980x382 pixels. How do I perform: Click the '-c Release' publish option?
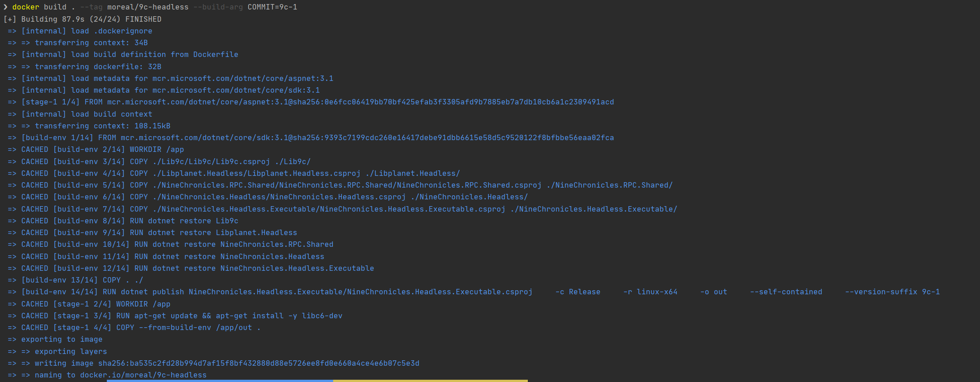point(578,292)
